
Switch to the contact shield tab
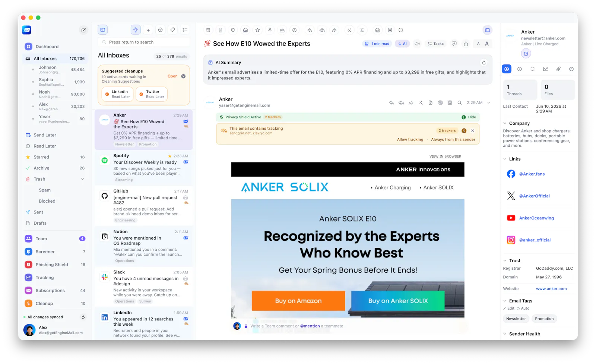pyautogui.click(x=532, y=69)
